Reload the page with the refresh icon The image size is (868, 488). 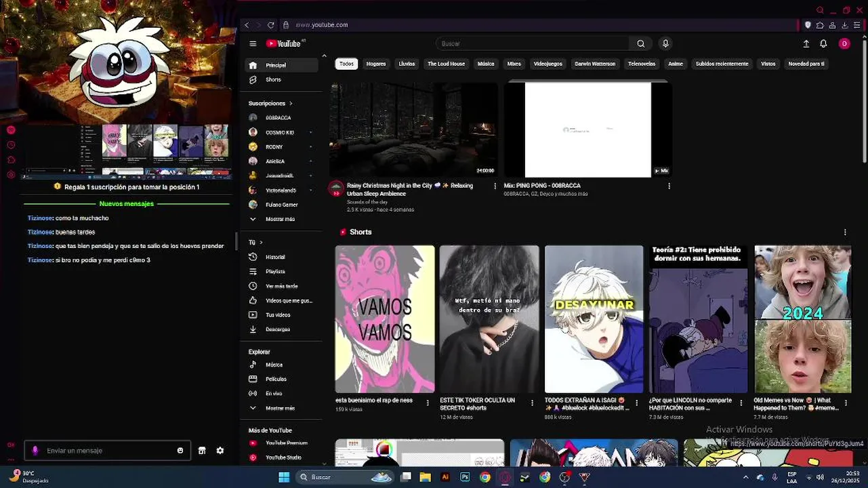click(270, 25)
